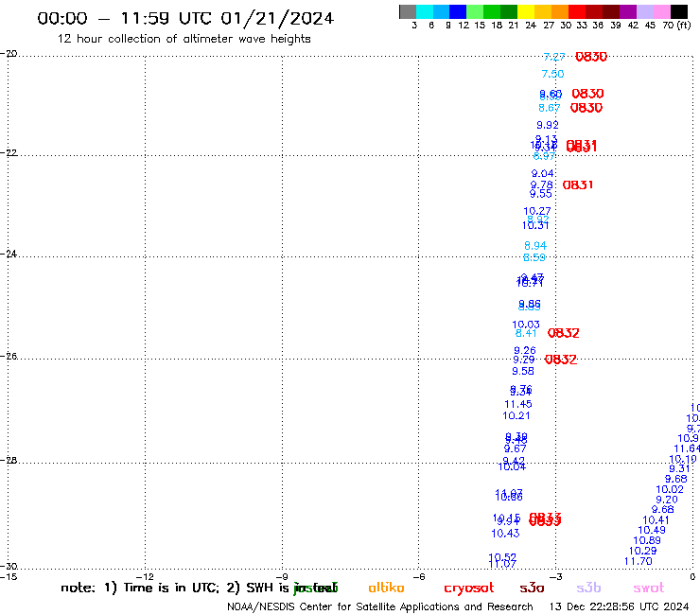Image resolution: width=700 pixels, height=615 pixels.
Task: Click the wave height value 9.26
Action: click(525, 351)
